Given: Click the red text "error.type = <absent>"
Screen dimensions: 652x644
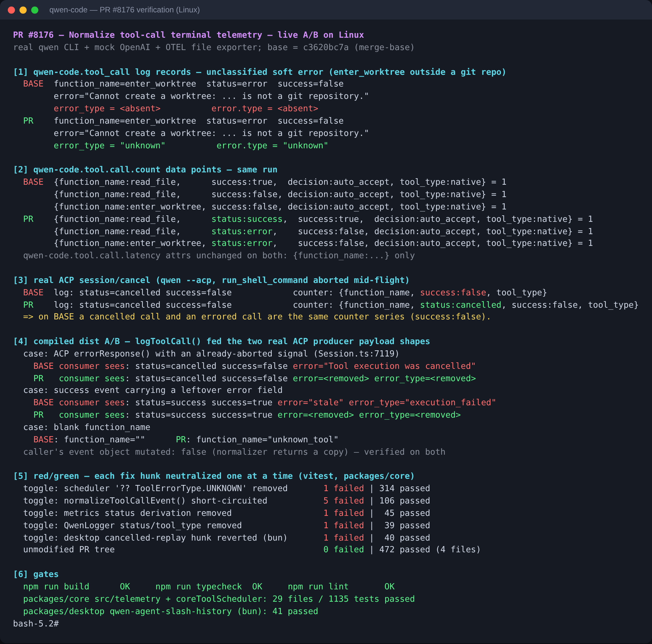Looking at the screenshot, I should click(265, 108).
